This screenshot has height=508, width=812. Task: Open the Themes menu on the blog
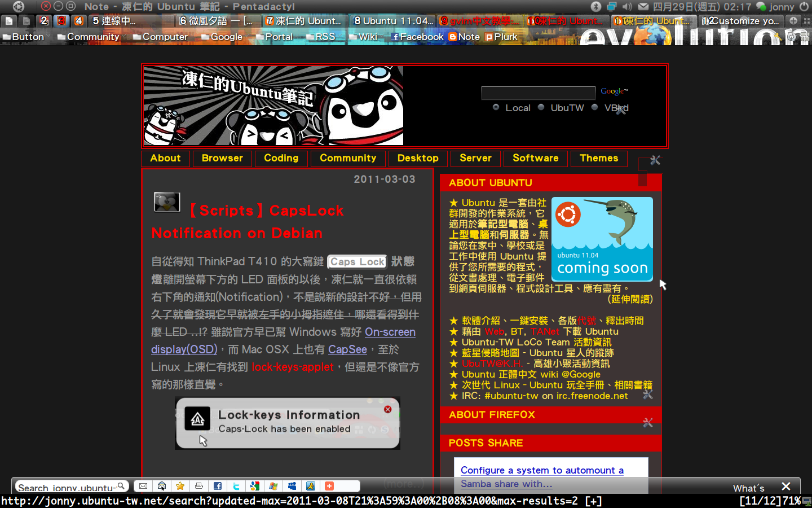pos(599,159)
